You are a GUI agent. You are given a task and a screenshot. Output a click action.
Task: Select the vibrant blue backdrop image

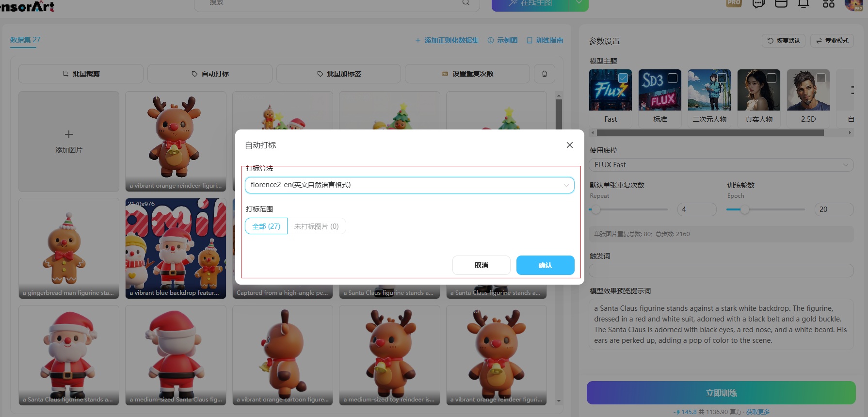click(176, 248)
